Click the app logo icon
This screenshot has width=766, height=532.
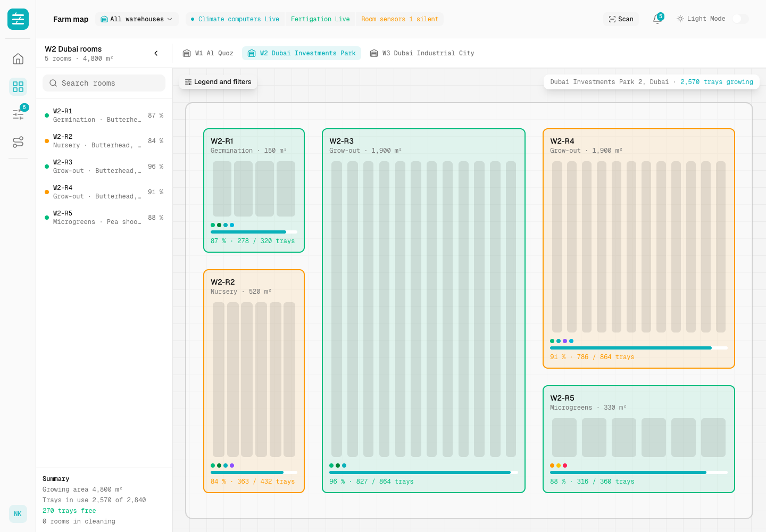click(x=18, y=19)
